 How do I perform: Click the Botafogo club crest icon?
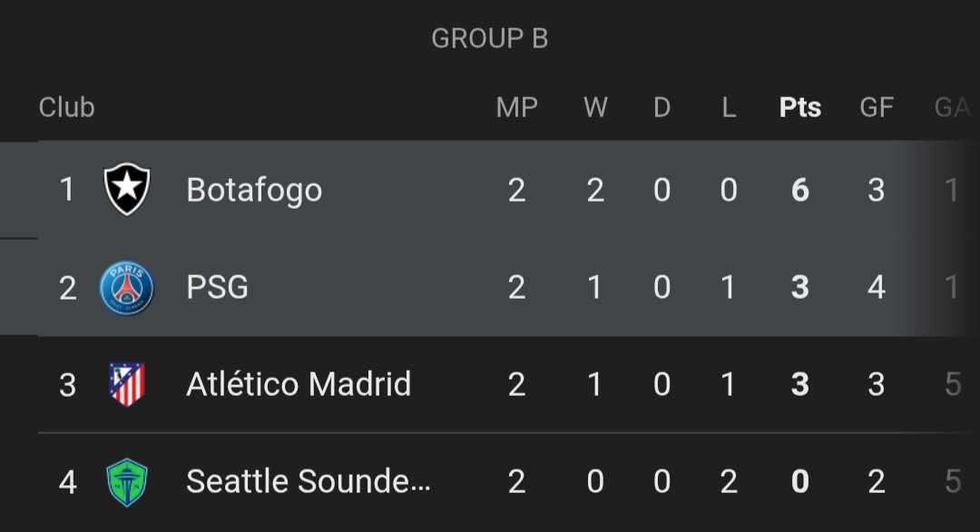click(127, 189)
